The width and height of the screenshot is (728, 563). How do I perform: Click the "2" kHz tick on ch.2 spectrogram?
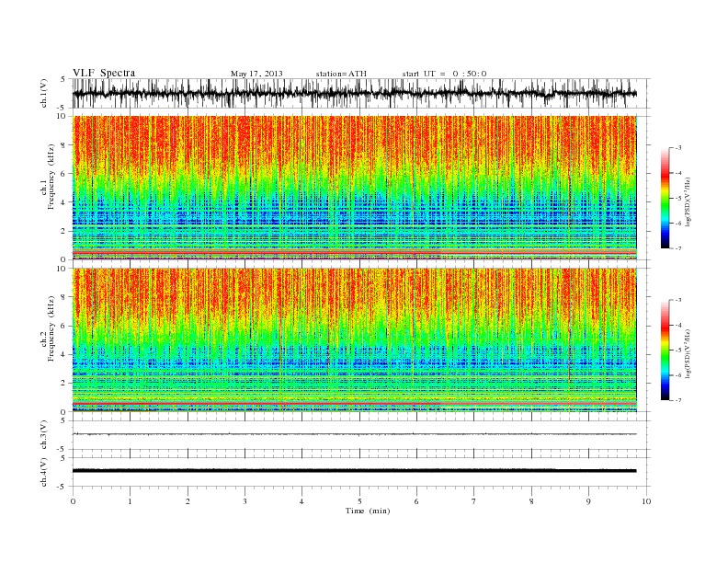(x=64, y=383)
